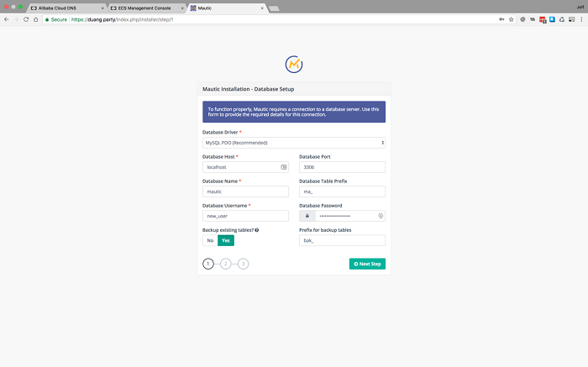Screen dimensions: 588x367
Task: Close the Mautic tab
Action: pos(262,8)
